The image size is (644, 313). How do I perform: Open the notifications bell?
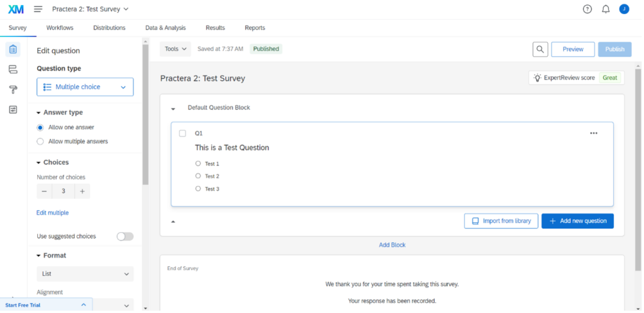[x=606, y=9]
